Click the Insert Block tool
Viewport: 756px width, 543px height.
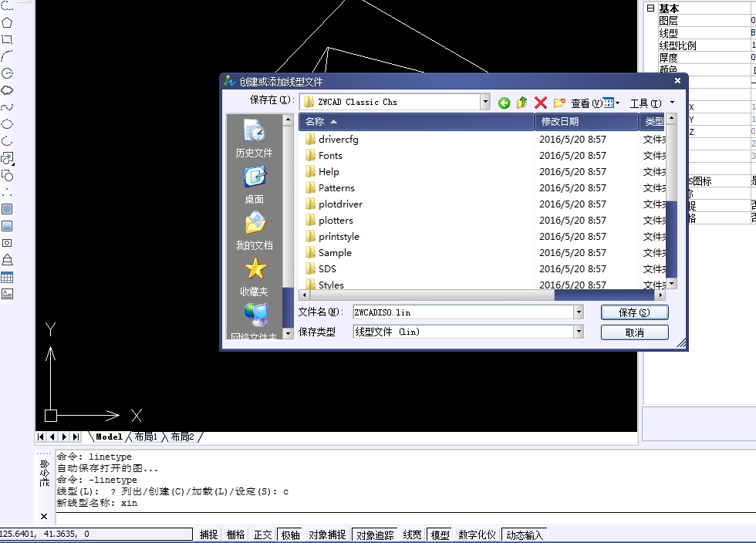click(7, 157)
